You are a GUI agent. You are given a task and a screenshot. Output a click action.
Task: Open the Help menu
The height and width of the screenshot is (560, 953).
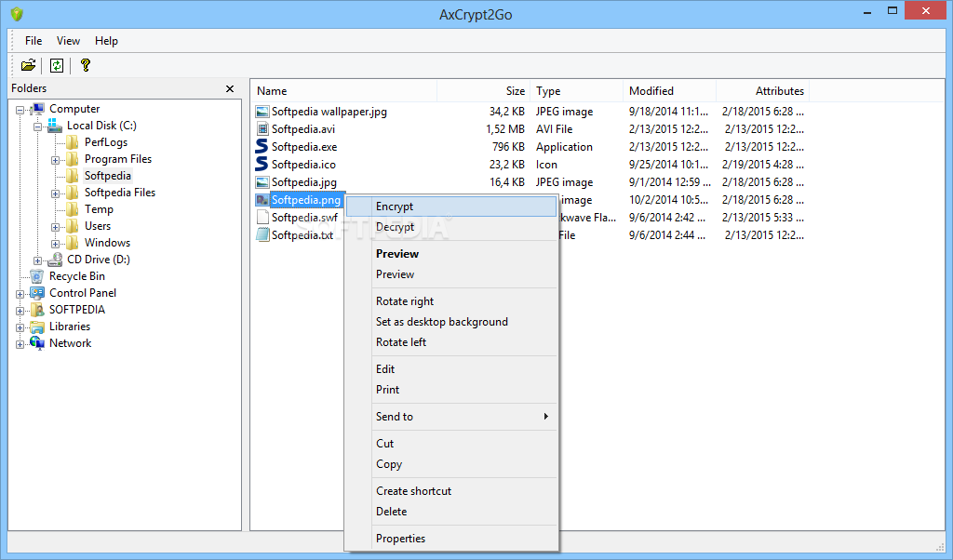[106, 41]
